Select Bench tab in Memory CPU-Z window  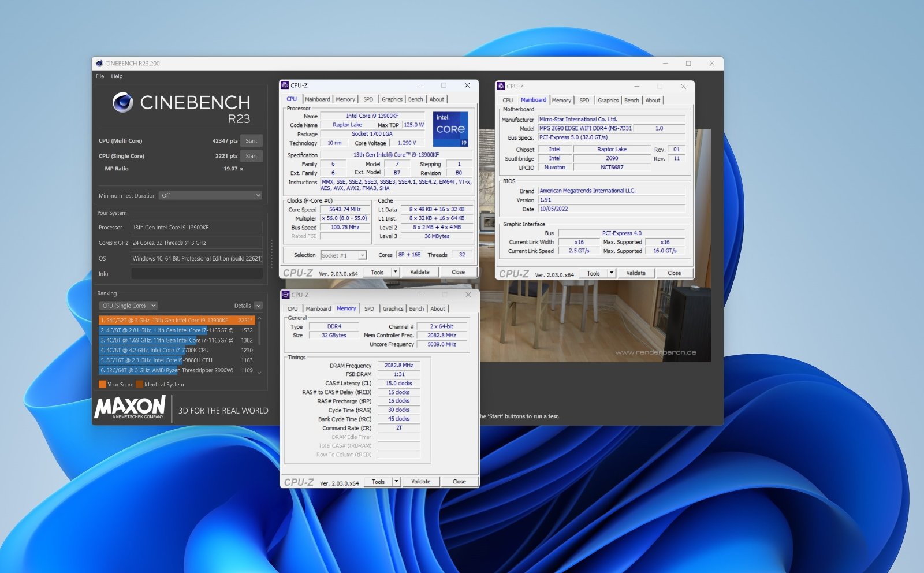pyautogui.click(x=417, y=309)
